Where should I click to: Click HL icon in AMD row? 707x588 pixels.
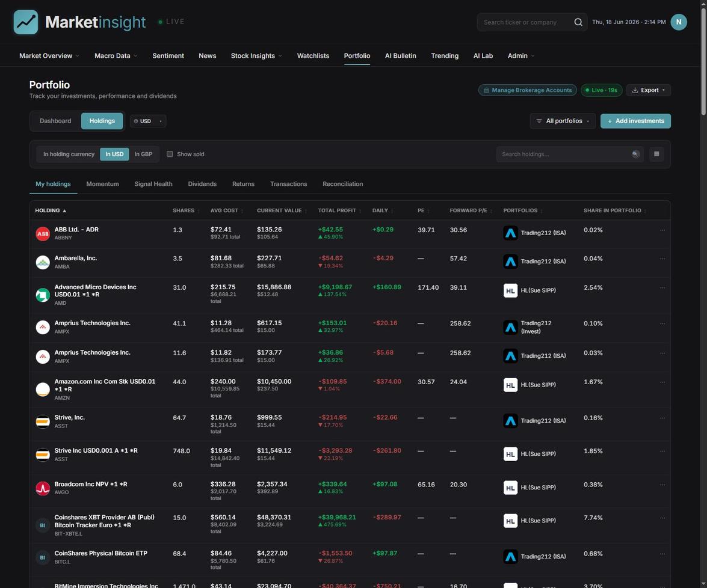click(x=510, y=290)
